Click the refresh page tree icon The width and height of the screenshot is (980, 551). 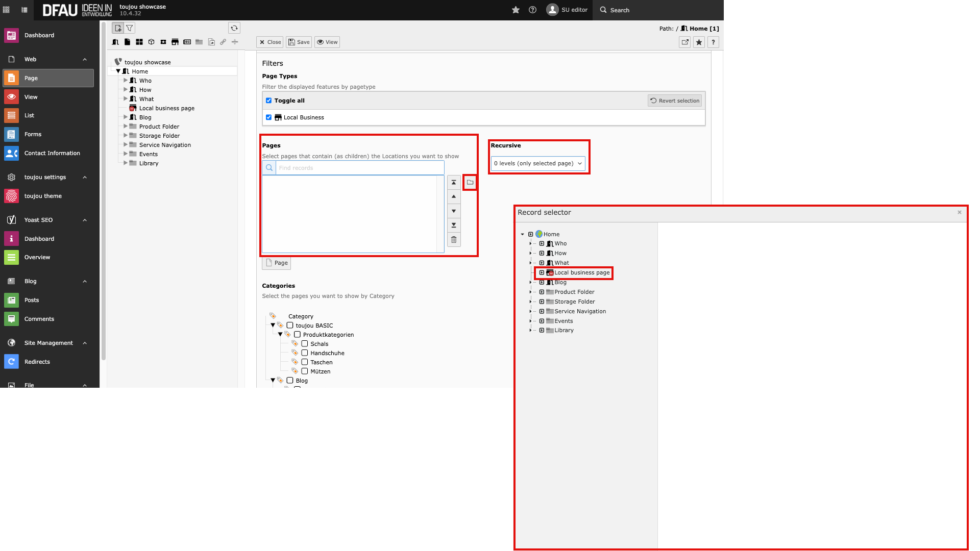click(234, 28)
